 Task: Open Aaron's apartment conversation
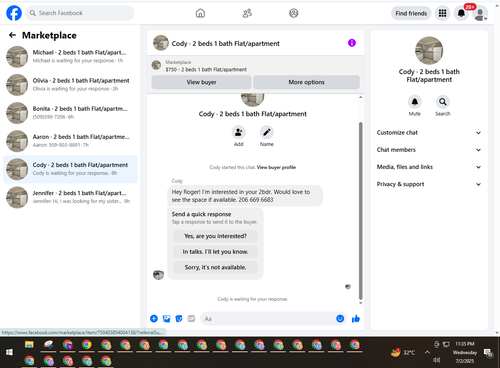tap(70, 141)
